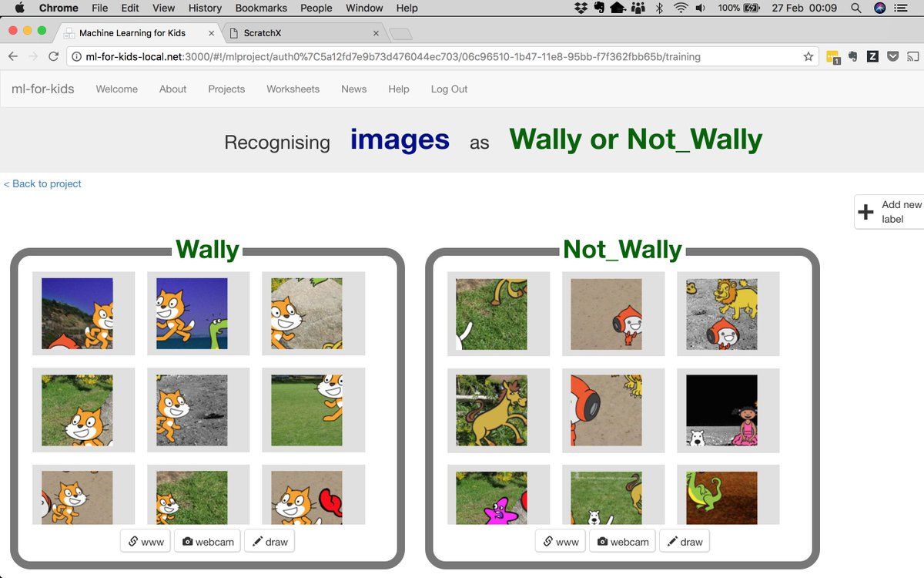Click the browser back arrow
The image size is (924, 578).
click(x=13, y=56)
